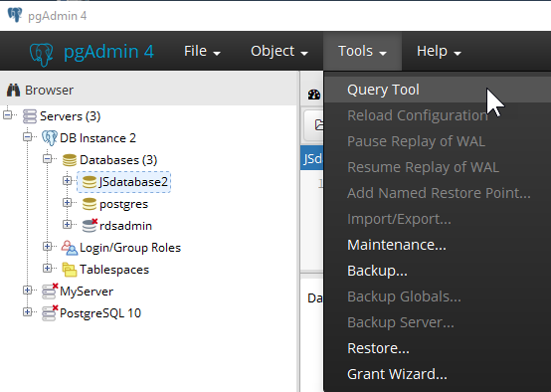
Task: Click the Browser binoculars icon
Action: (13, 90)
